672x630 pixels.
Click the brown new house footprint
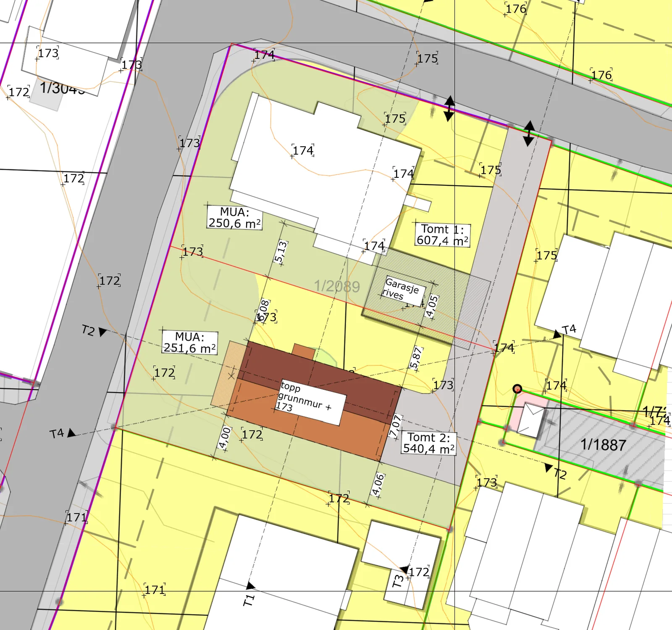pyautogui.click(x=313, y=401)
